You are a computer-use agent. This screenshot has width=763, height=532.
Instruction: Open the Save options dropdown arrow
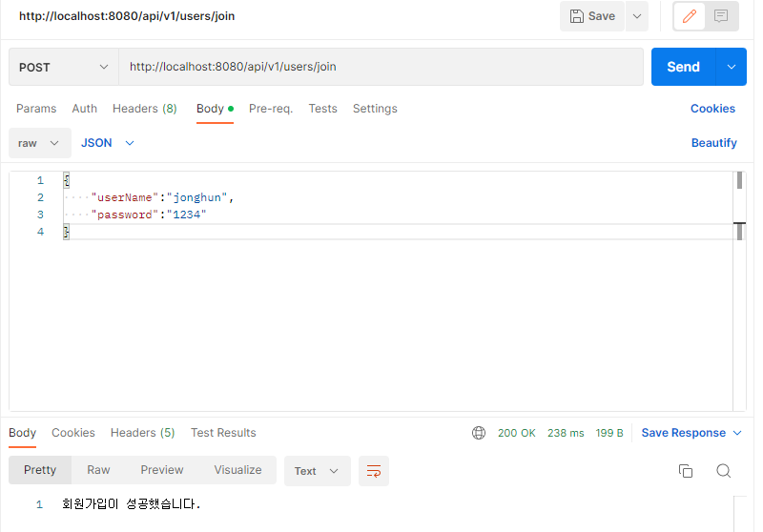point(637,16)
